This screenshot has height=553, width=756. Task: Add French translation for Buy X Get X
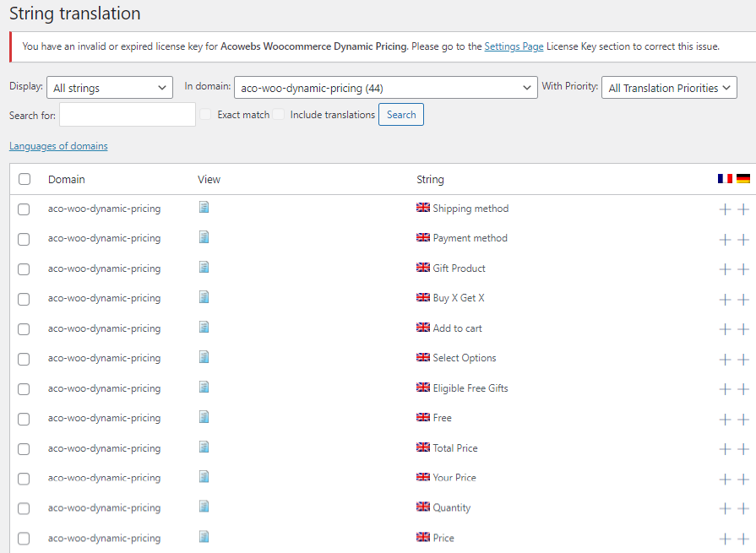click(725, 300)
